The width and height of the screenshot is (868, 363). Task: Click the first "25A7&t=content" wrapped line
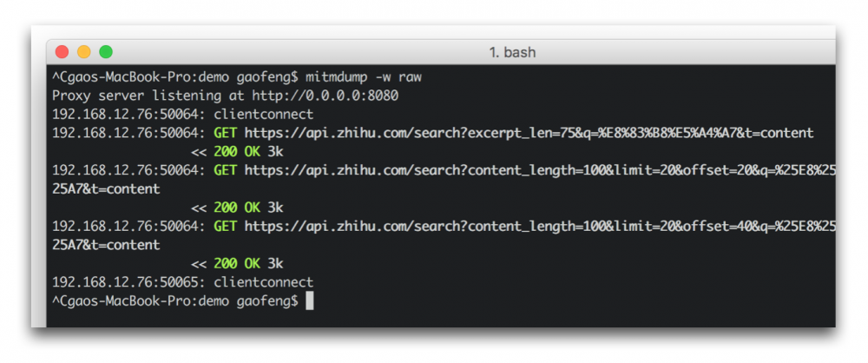(x=106, y=189)
